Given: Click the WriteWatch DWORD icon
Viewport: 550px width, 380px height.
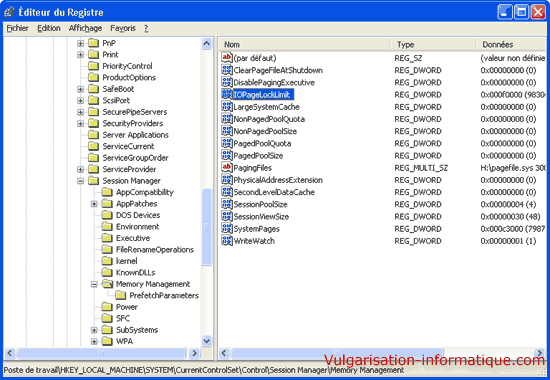Looking at the screenshot, I should 227,241.
